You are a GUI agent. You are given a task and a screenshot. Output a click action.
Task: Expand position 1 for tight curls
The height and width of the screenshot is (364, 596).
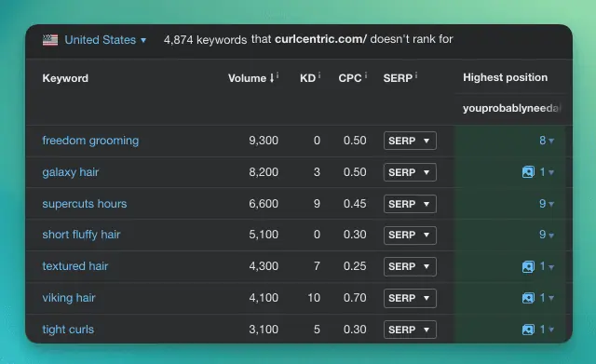click(x=547, y=330)
